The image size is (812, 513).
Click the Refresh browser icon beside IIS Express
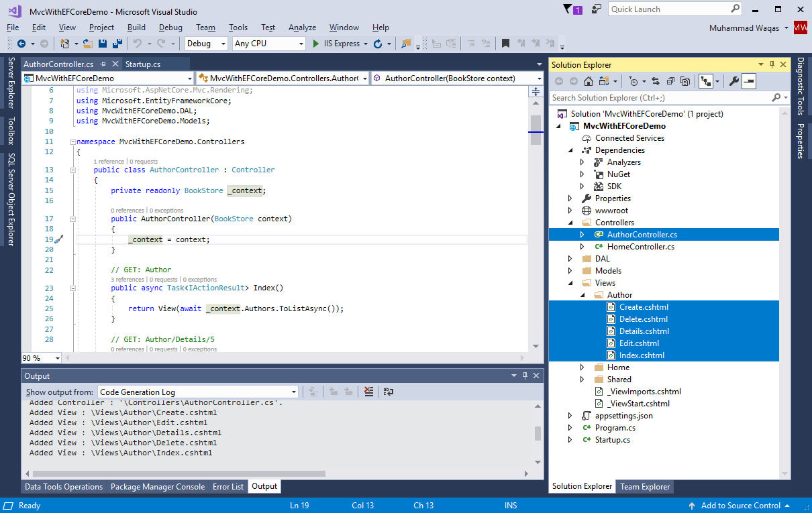378,44
